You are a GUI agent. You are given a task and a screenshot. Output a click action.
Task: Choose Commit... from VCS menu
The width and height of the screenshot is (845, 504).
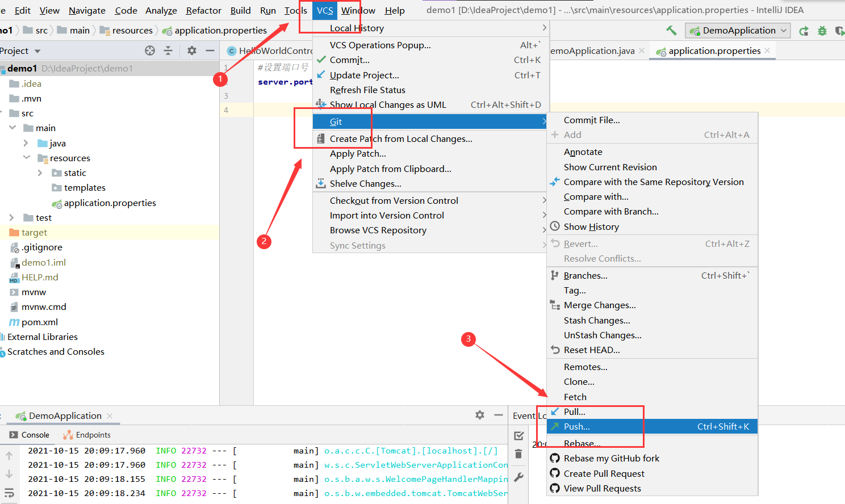click(x=431, y=60)
